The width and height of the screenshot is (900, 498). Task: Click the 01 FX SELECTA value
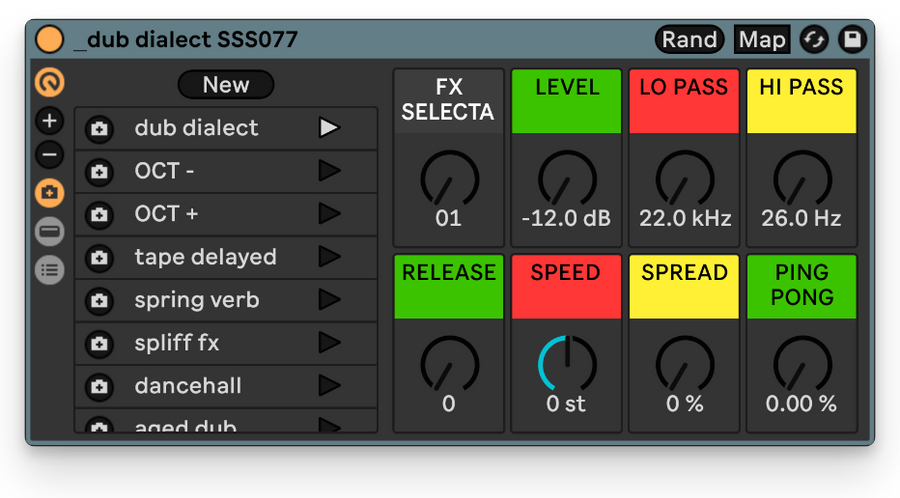(x=448, y=219)
